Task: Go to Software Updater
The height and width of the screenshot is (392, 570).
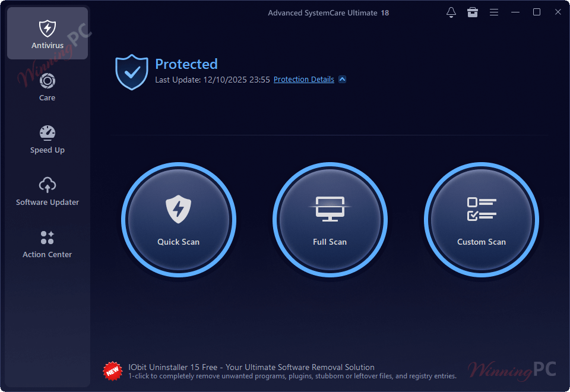Action: pyautogui.click(x=47, y=192)
